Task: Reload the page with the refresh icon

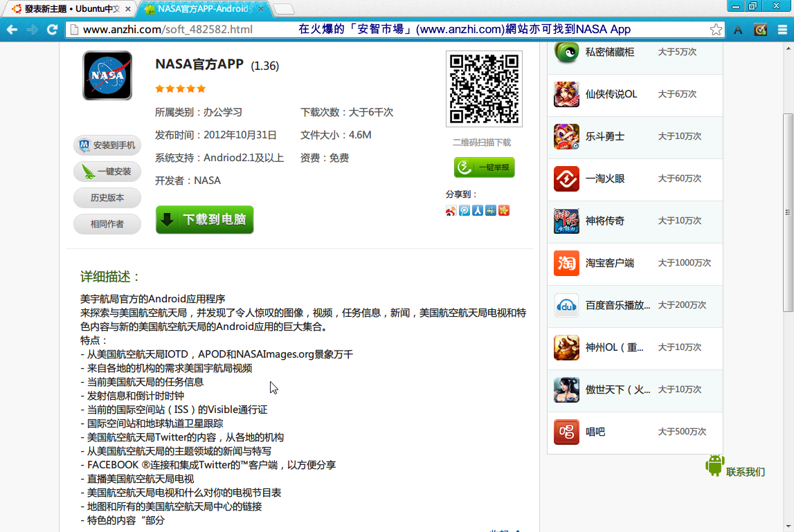Action: click(x=52, y=29)
